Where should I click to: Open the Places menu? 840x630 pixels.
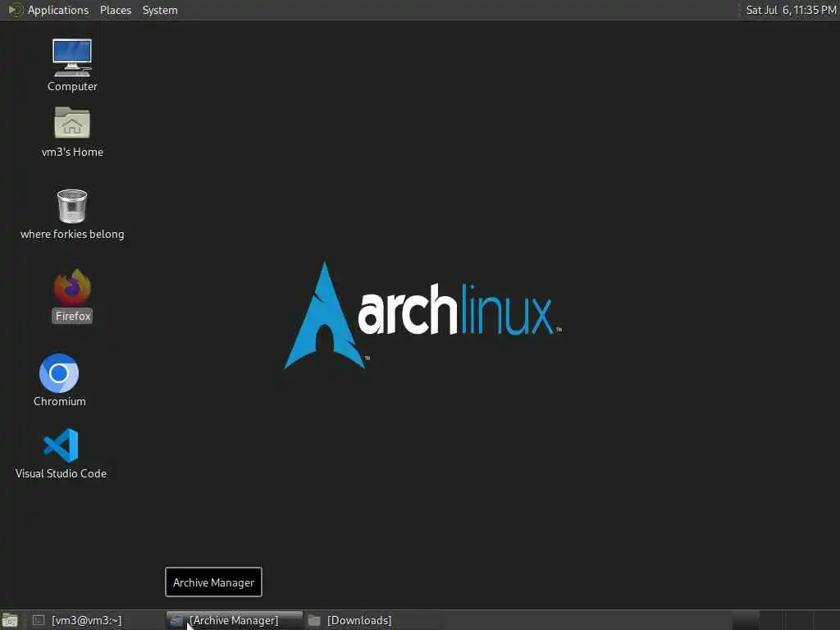[x=115, y=10]
